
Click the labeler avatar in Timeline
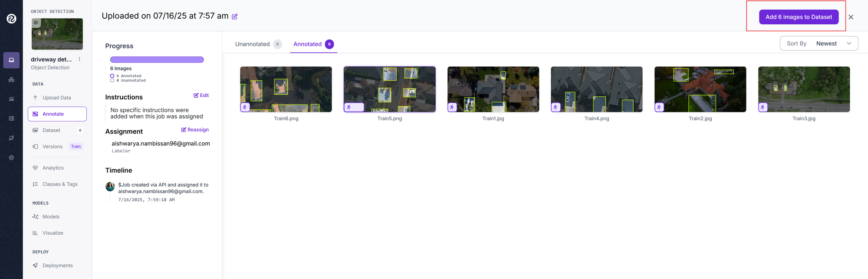click(110, 187)
